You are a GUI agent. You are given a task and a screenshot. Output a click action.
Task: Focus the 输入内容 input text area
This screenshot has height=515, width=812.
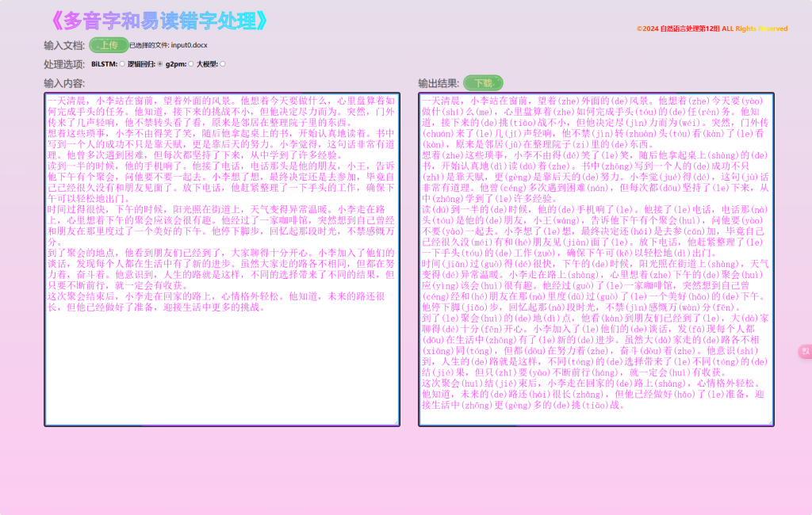222,357
